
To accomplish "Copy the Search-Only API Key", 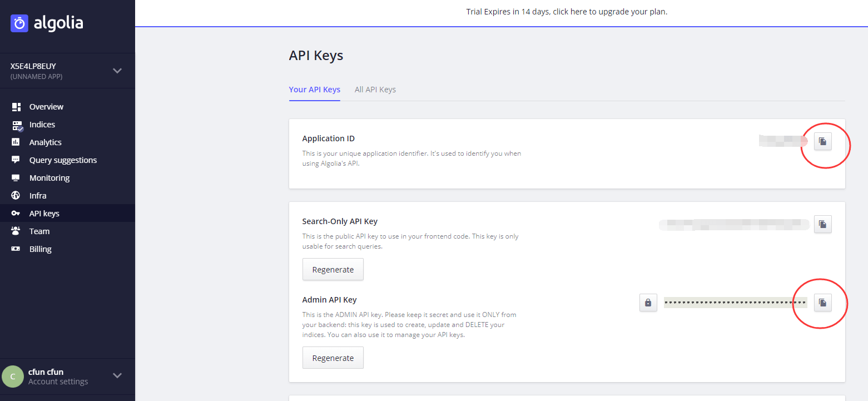I will click(823, 225).
